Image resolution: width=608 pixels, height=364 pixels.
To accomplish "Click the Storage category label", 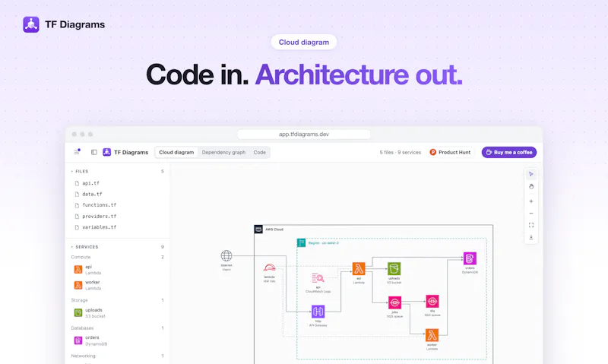I will [80, 300].
